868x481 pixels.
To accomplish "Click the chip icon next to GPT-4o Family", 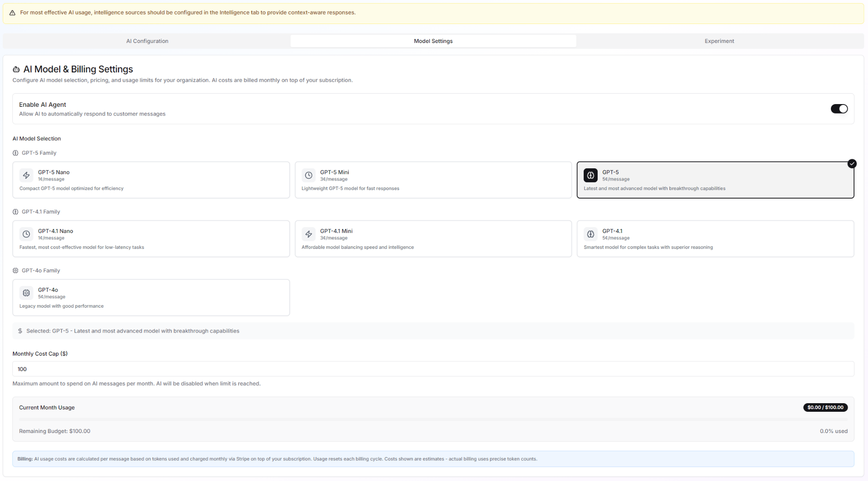I will click(15, 271).
